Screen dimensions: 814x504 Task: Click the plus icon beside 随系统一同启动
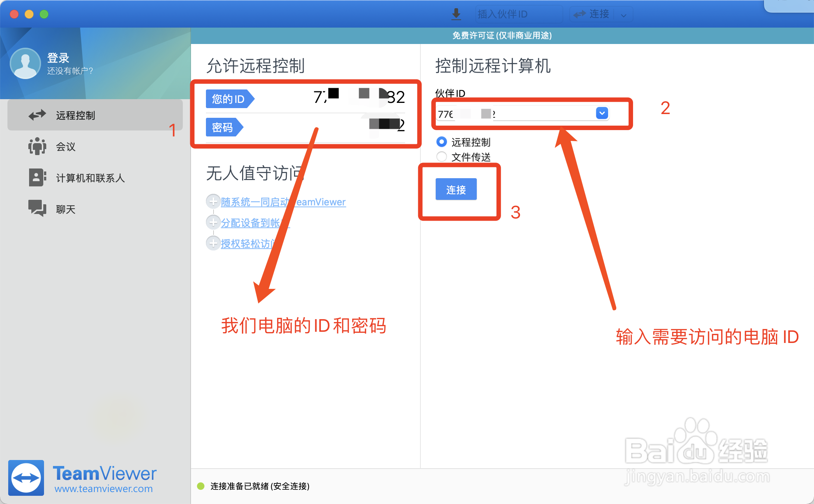(x=213, y=202)
